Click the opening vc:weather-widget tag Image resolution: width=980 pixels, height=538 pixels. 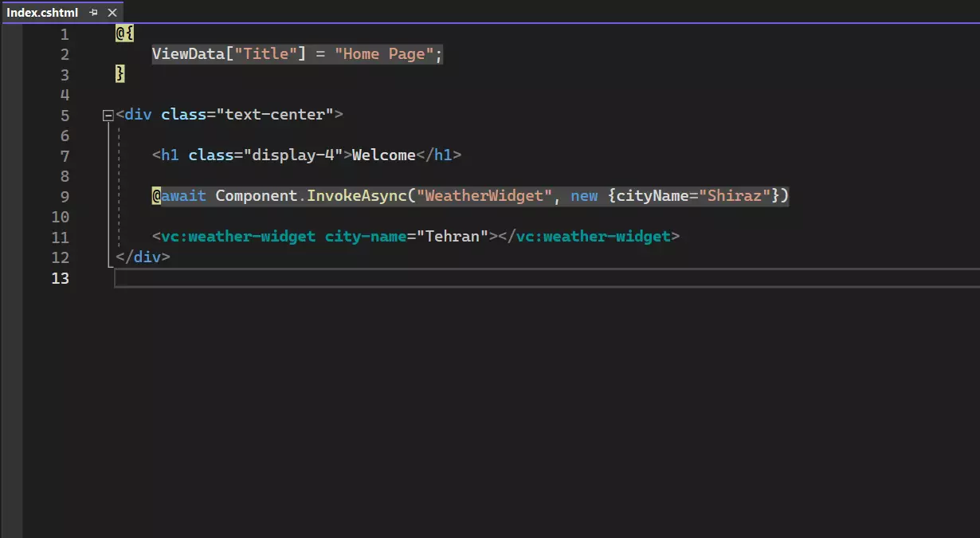(x=238, y=237)
